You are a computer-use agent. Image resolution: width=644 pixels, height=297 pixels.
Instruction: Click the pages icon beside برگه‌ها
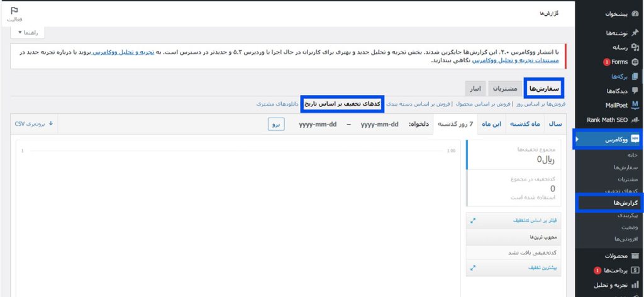pos(635,76)
